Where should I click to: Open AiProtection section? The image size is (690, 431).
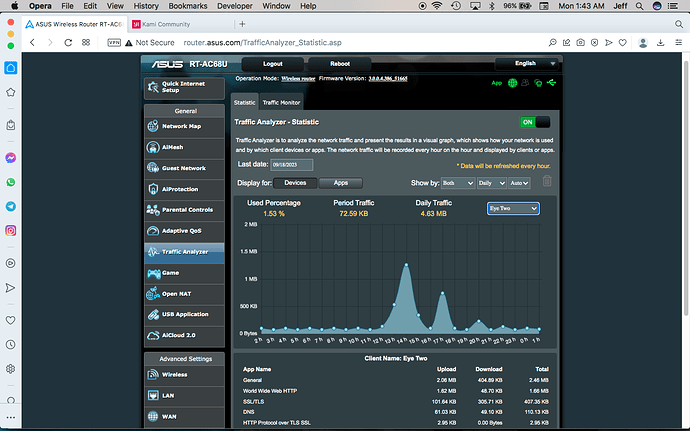tap(184, 189)
